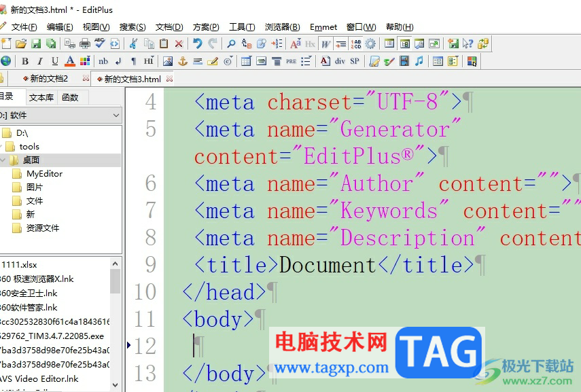The width and height of the screenshot is (581, 392).
Task: Open the drive selection dropdown
Action: click(115, 115)
